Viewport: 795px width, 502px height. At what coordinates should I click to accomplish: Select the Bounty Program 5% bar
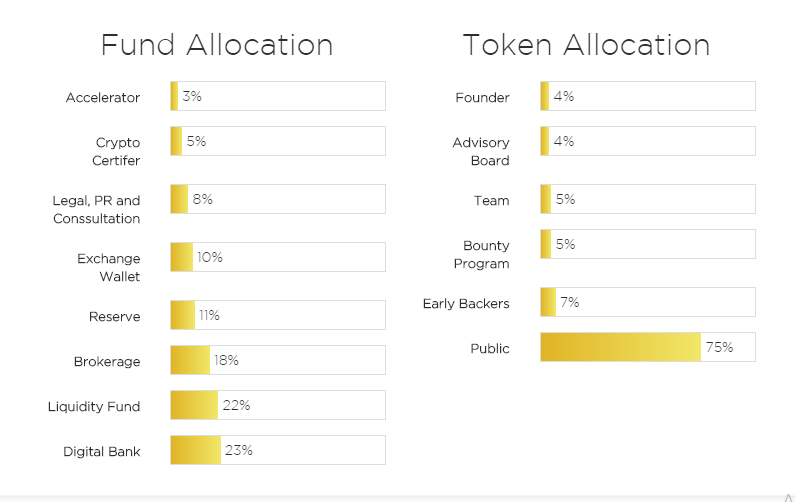point(647,244)
